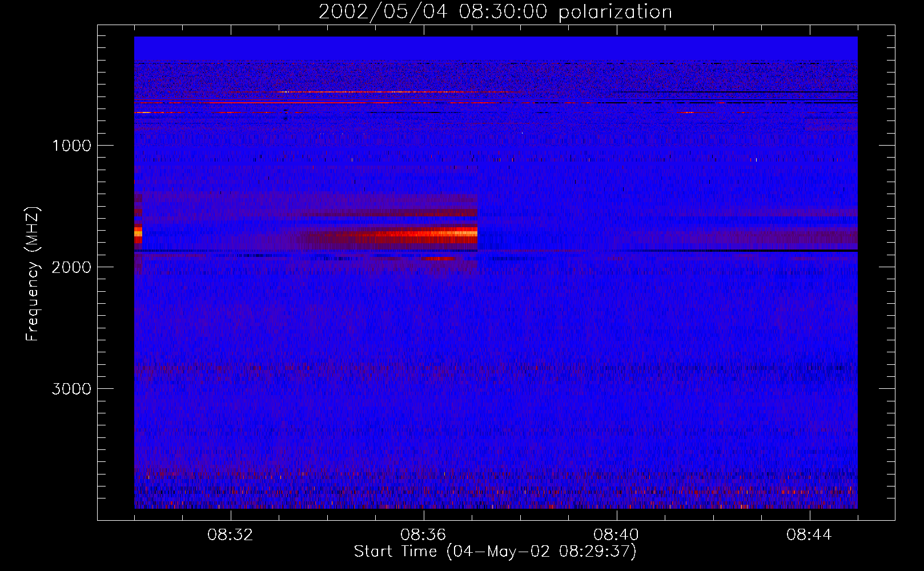The width and height of the screenshot is (924, 571).
Task: Click the 08:32 time tick label
Action: 231,535
